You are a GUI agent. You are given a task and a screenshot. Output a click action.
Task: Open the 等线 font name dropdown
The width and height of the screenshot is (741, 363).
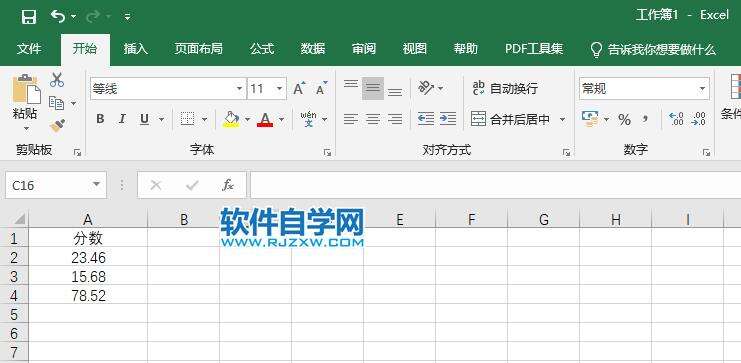(x=239, y=89)
